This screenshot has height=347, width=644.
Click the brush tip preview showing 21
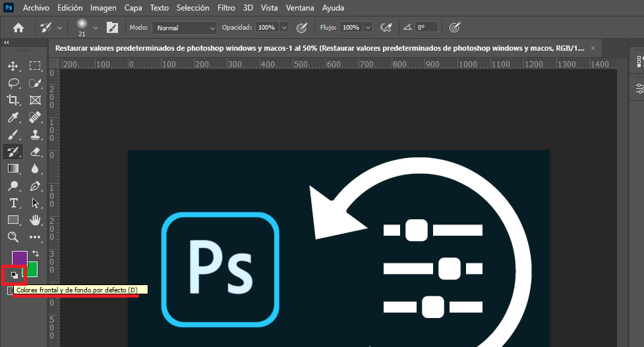(82, 27)
